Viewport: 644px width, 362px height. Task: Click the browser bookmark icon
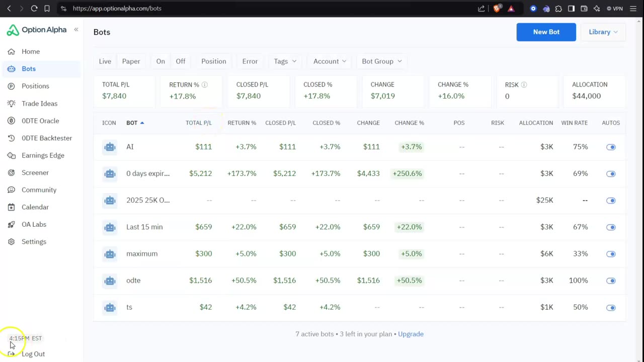47,9
